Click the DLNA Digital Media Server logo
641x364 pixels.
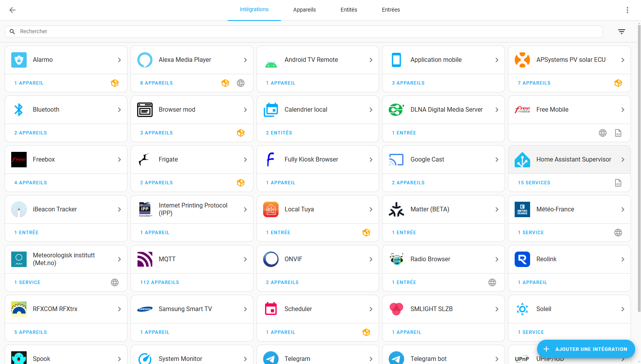(x=396, y=110)
